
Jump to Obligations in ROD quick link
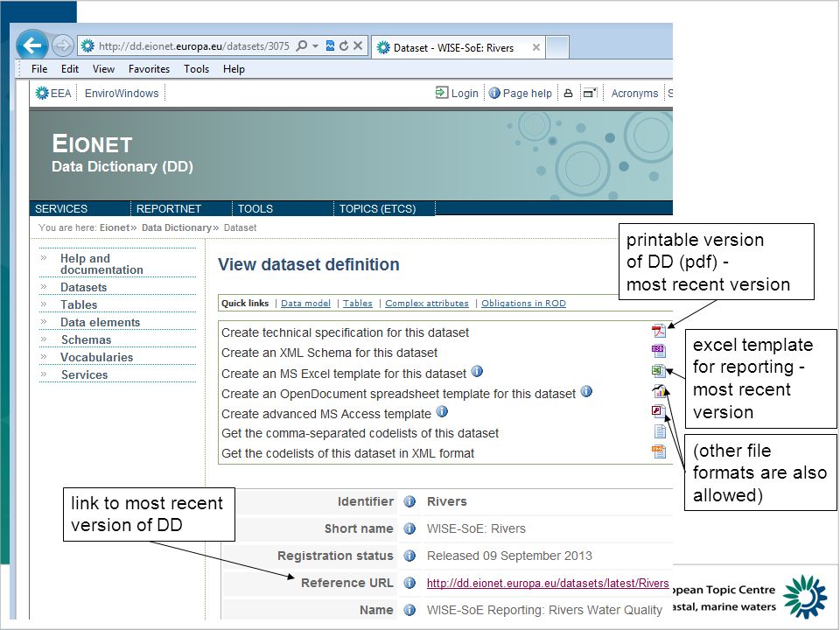coord(523,304)
